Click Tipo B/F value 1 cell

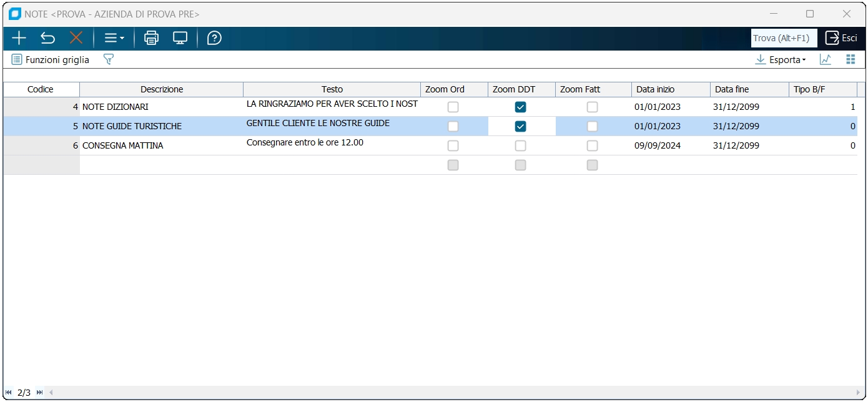pyautogui.click(x=823, y=107)
